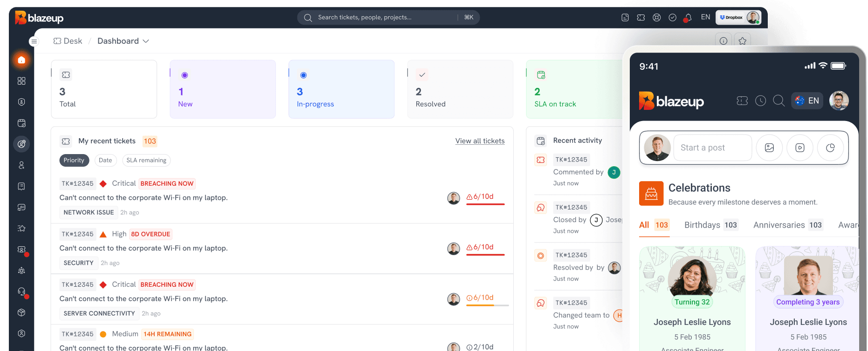This screenshot has height=351, width=868.
Task: Focus the search tickets, people, projects field
Action: pyautogui.click(x=388, y=18)
